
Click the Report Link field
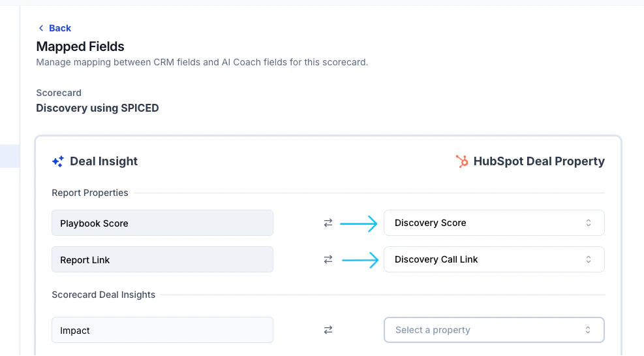coord(162,259)
